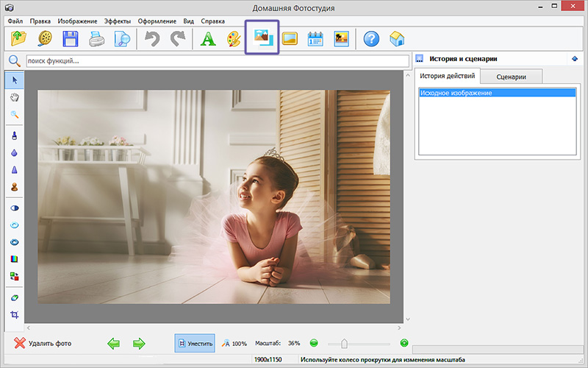588x368 pixels.
Task: Click the film reel icon in toolbar
Action: tap(45, 38)
